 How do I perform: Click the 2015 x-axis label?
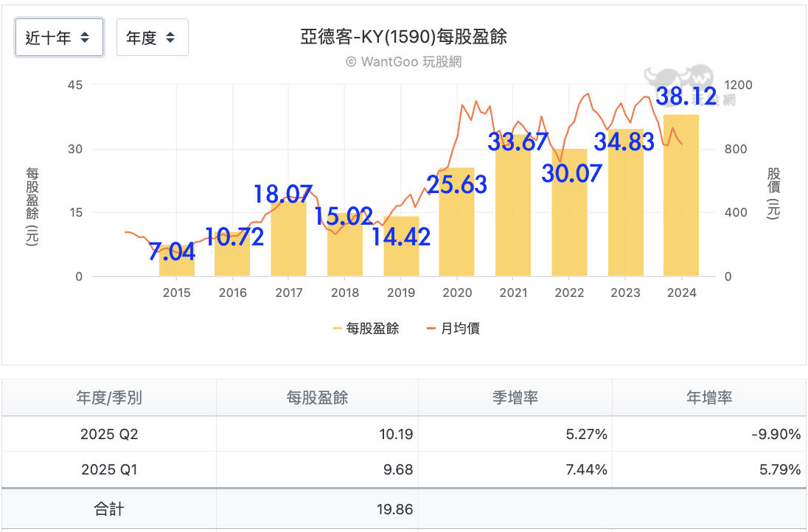pos(177,293)
